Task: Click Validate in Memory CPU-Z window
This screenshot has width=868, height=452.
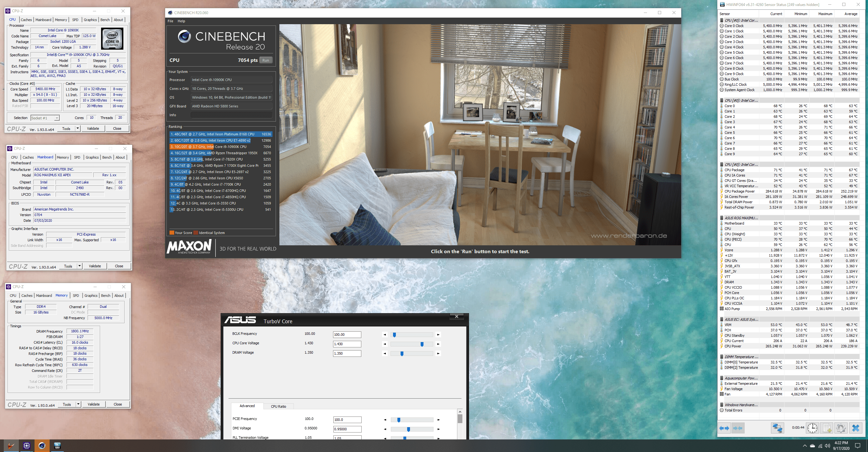Action: point(94,404)
